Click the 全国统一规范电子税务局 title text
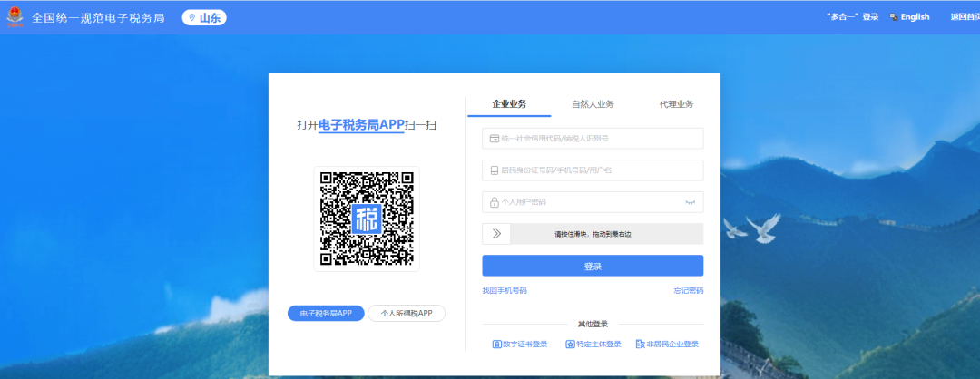Viewport: 980px width, 379px height. click(x=98, y=17)
